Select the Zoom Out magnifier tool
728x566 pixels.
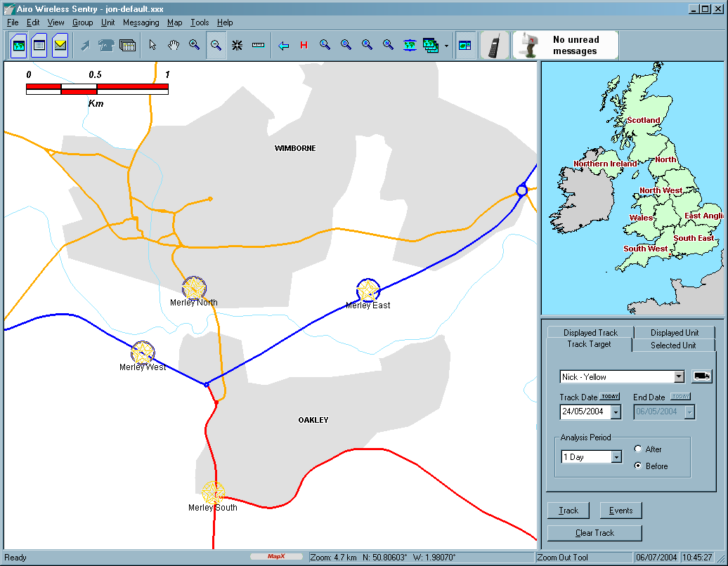coord(216,45)
